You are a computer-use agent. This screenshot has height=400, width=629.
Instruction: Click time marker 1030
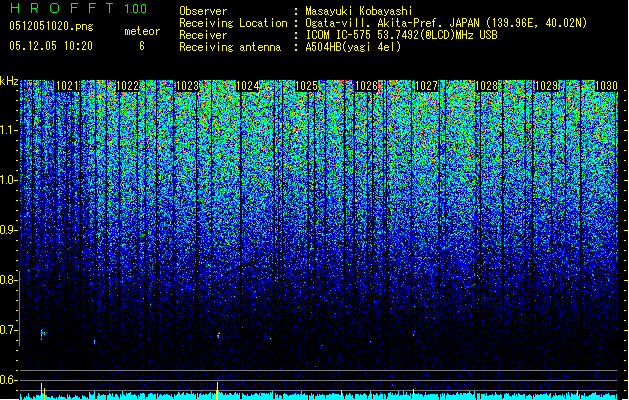[x=606, y=86]
